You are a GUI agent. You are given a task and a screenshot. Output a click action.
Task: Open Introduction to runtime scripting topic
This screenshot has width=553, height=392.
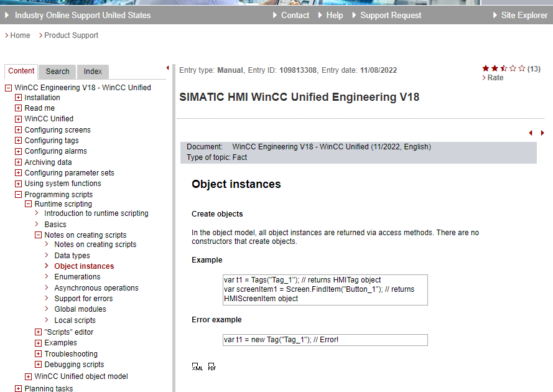coord(96,213)
